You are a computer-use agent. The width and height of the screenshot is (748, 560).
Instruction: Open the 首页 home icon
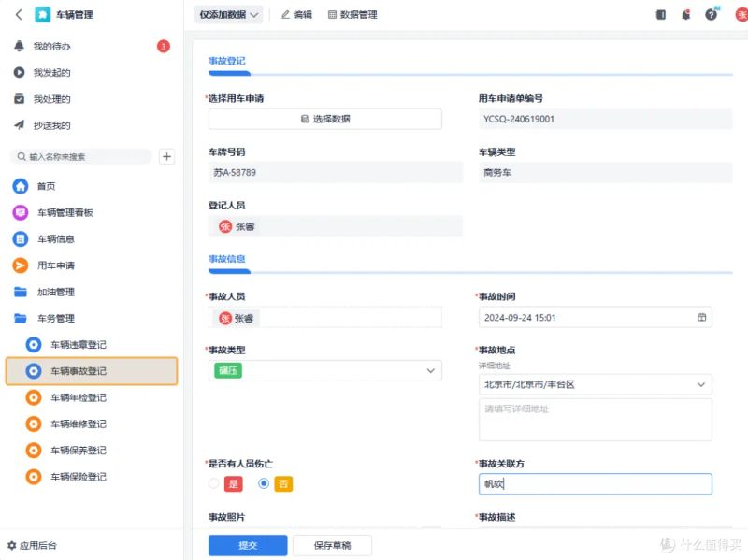[21, 186]
